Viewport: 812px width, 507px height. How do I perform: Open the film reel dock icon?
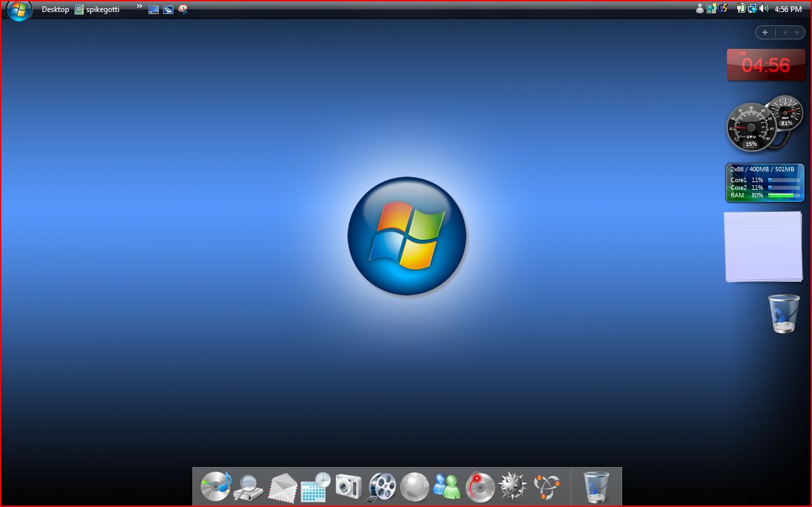(x=381, y=487)
